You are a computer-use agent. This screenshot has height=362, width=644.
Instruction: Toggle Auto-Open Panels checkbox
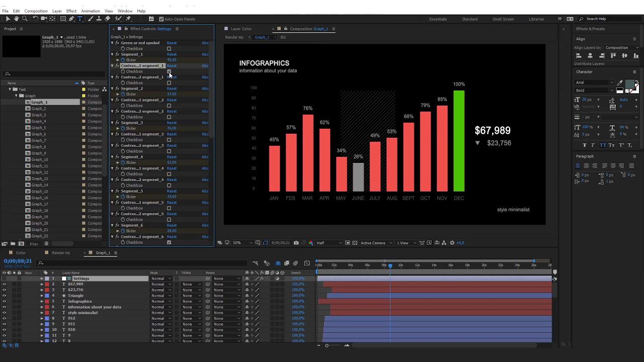tap(162, 19)
